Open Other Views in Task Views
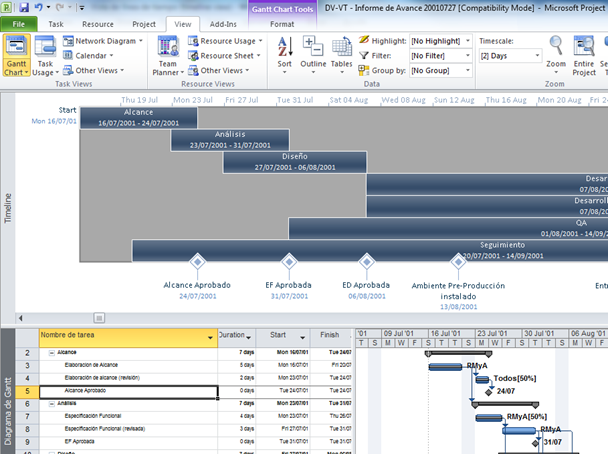 click(x=93, y=71)
